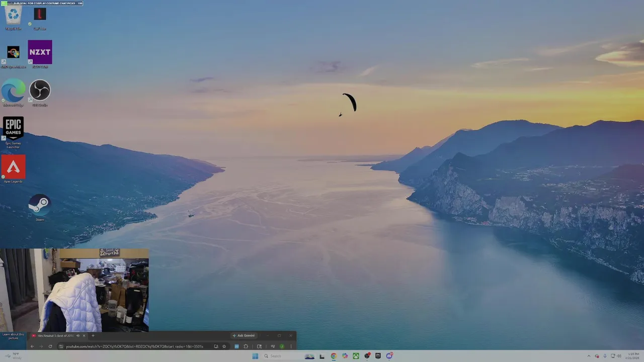Screen dimensions: 644x362
Task: Close the Hits Rewind browser tab
Action: [x=84, y=335]
